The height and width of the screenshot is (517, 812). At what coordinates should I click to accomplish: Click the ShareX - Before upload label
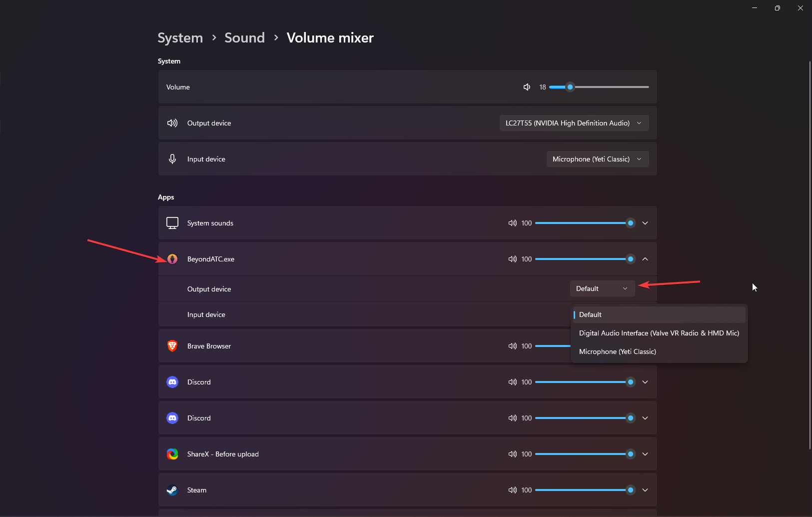pyautogui.click(x=223, y=454)
